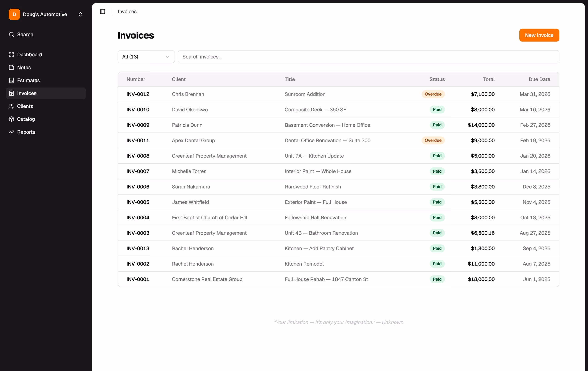Sort by the Number column header
The image size is (588, 371).
coord(136,79)
